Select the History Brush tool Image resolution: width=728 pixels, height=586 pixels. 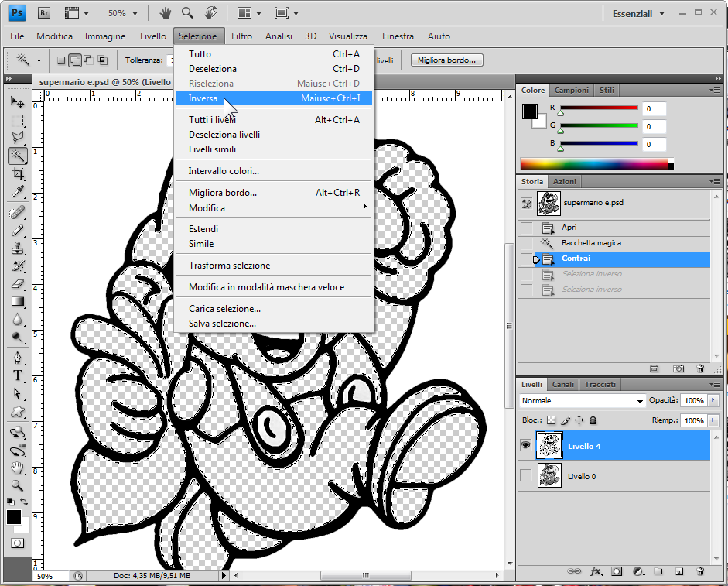18,266
